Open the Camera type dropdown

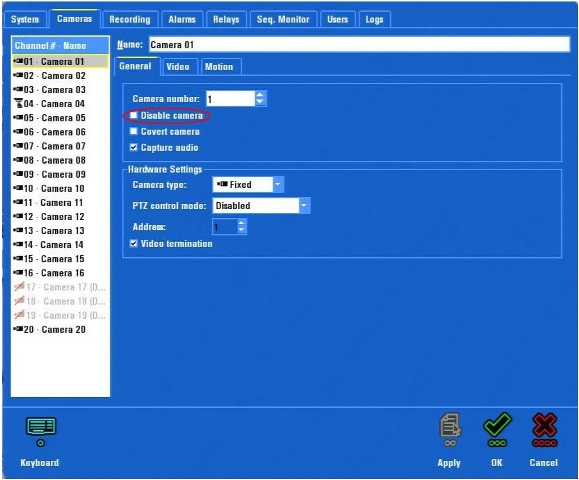pyautogui.click(x=278, y=184)
